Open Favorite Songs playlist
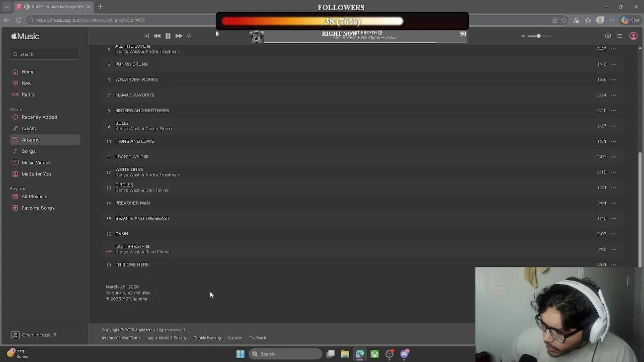 (x=38, y=208)
